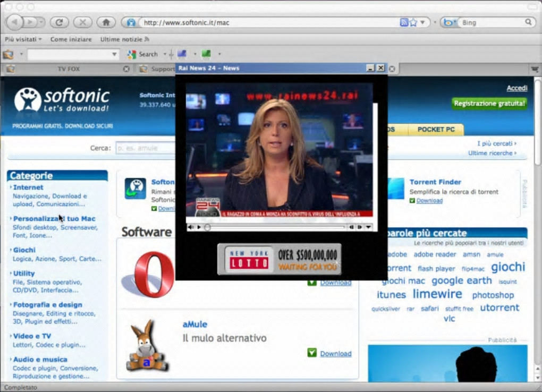Open the Torrent Finder link

pos(435,182)
